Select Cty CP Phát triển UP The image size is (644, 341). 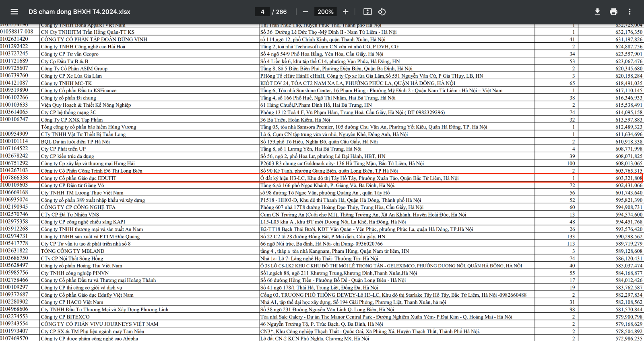point(63,149)
